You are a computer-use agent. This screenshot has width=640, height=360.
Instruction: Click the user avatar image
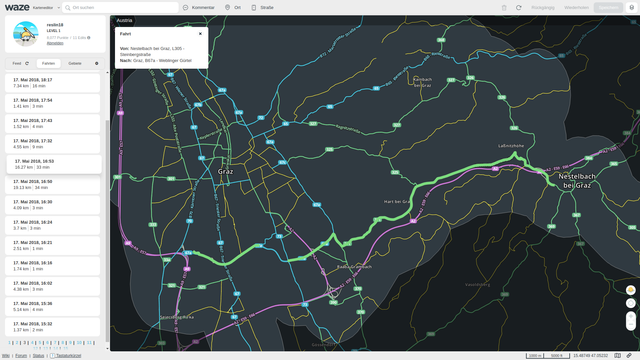coord(26,34)
